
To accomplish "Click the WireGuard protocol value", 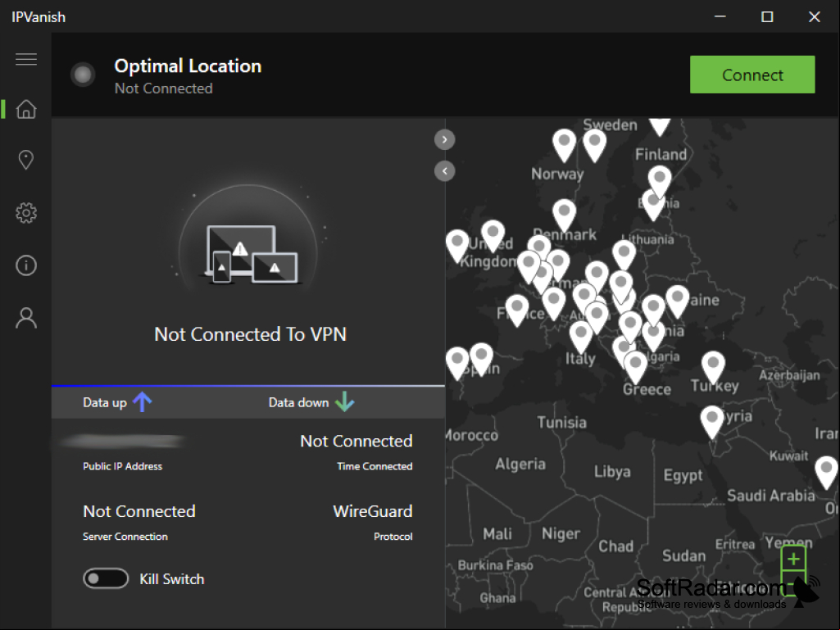I will pyautogui.click(x=373, y=511).
